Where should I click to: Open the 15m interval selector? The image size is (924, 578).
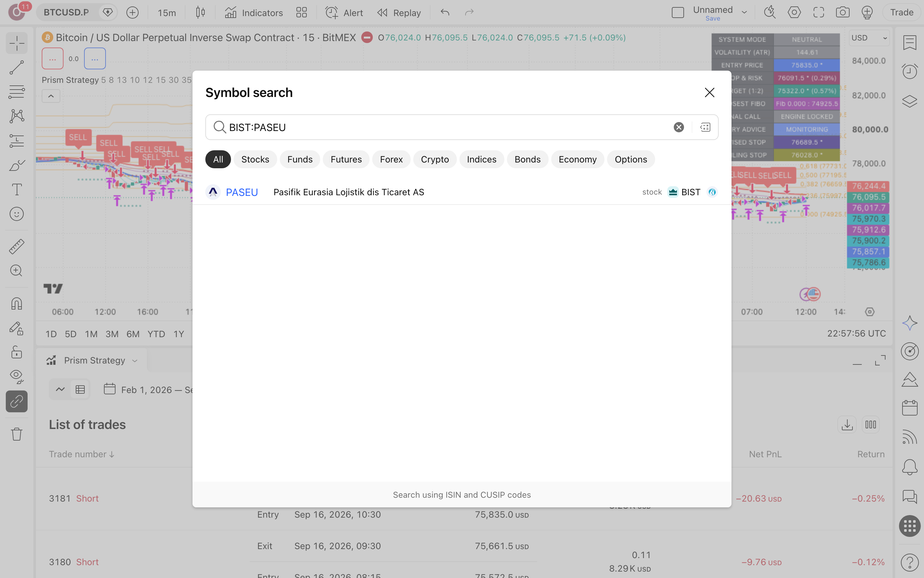[167, 13]
